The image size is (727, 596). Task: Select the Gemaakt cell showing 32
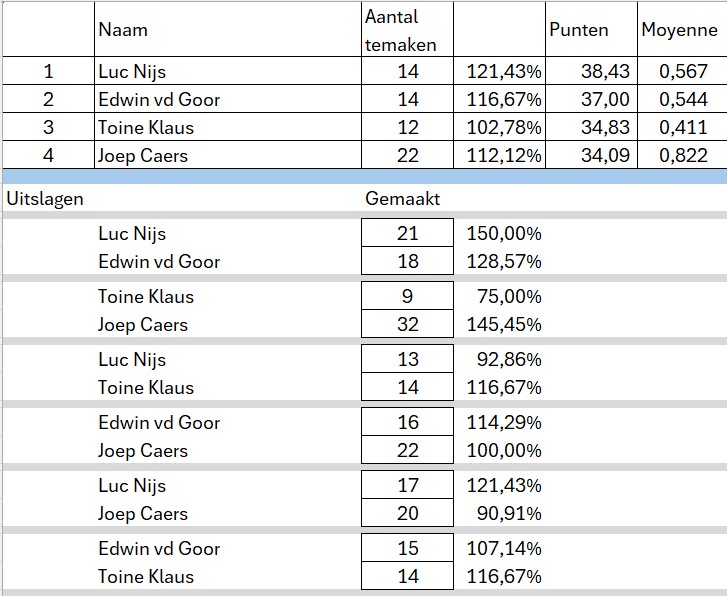pos(407,325)
